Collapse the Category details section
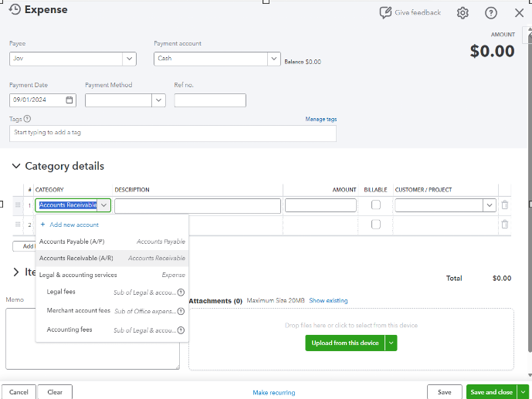This screenshot has height=399, width=532. click(16, 166)
